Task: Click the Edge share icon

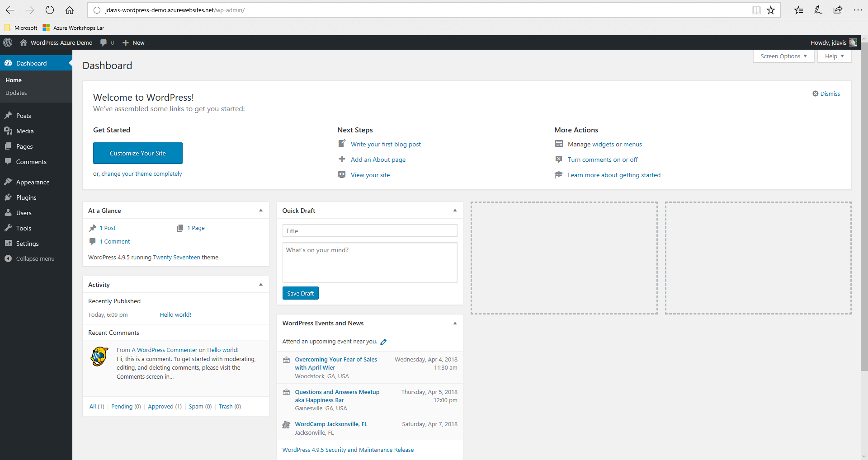Action: pyautogui.click(x=838, y=10)
